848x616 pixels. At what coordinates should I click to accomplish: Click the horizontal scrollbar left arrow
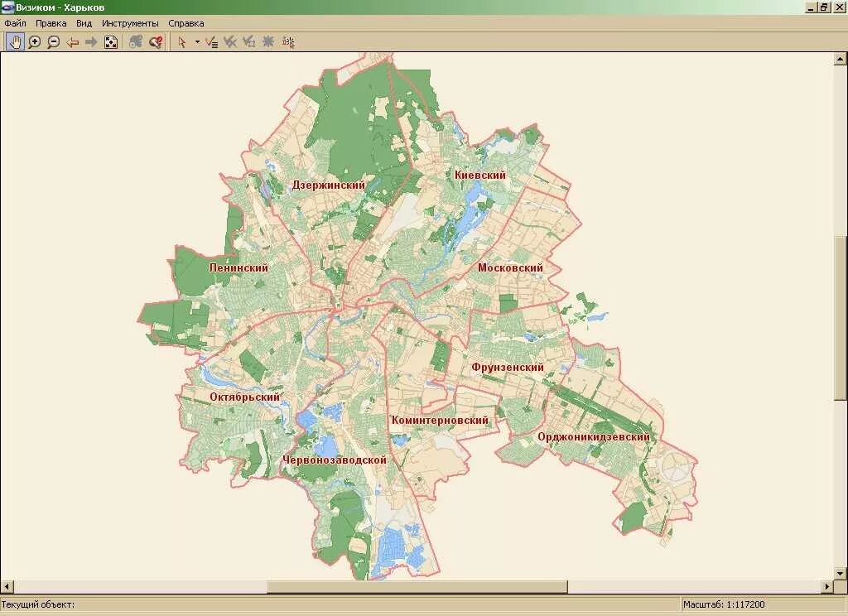pos(7,587)
